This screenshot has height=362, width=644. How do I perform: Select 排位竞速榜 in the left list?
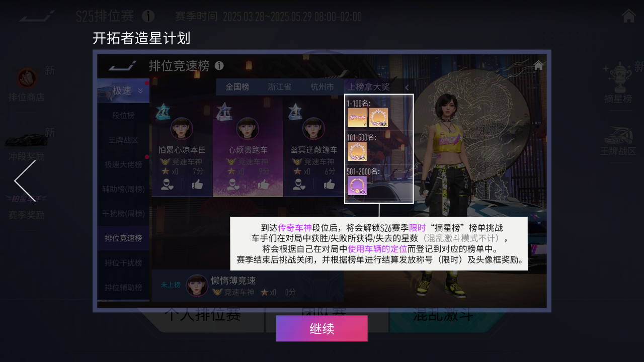[123, 238]
